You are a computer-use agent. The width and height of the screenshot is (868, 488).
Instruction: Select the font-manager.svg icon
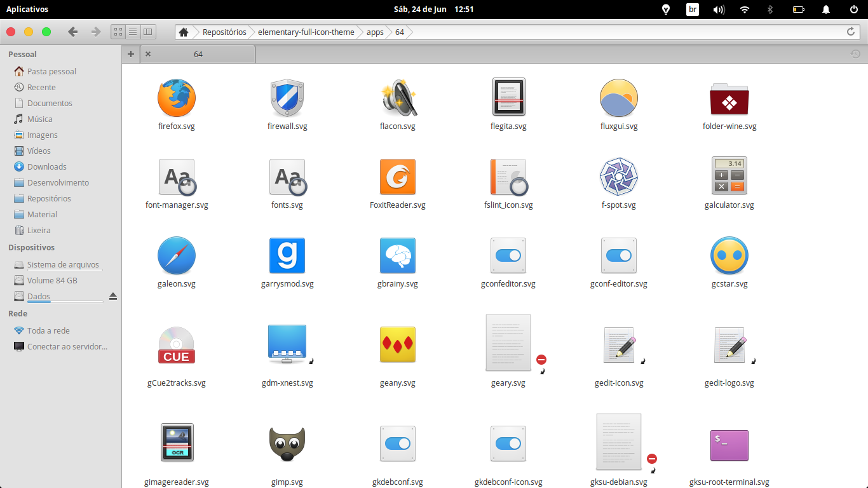[x=177, y=177]
